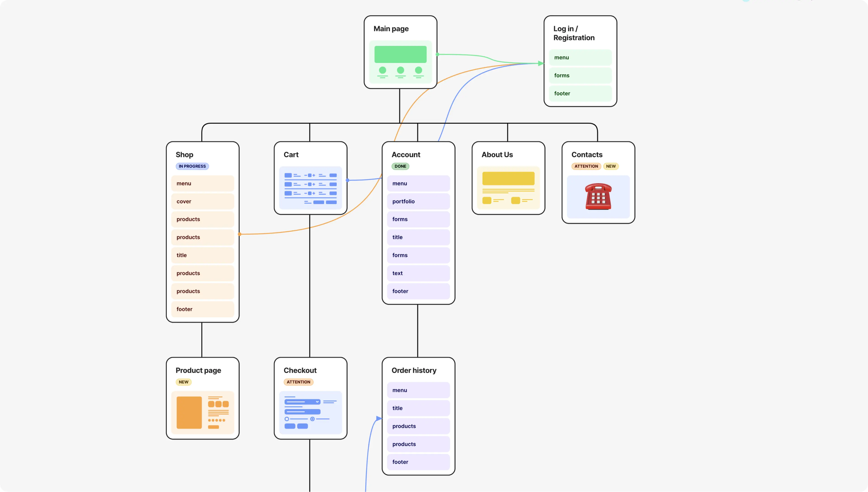Click the forms block in Log in / Registration card
Screen dimensions: 868x492
580,75
